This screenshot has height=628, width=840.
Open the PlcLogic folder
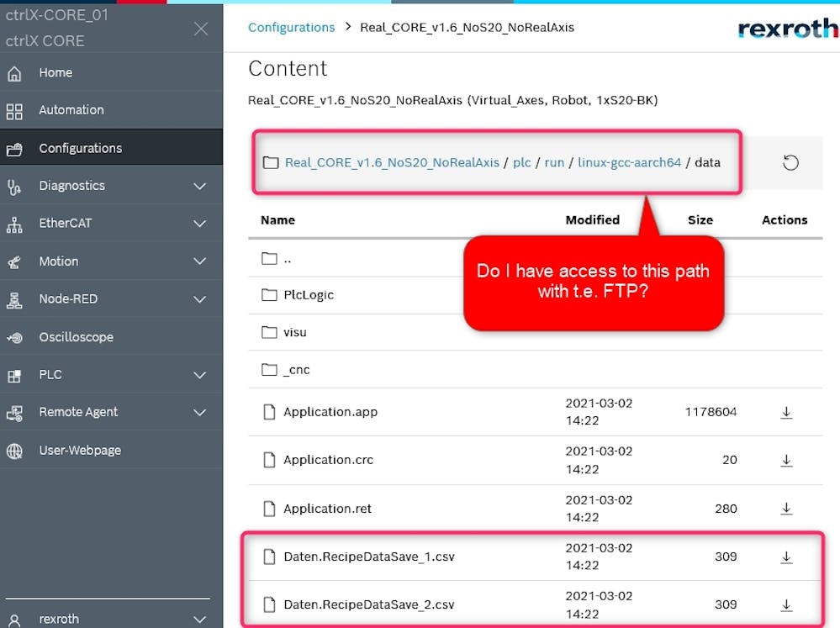(308, 295)
